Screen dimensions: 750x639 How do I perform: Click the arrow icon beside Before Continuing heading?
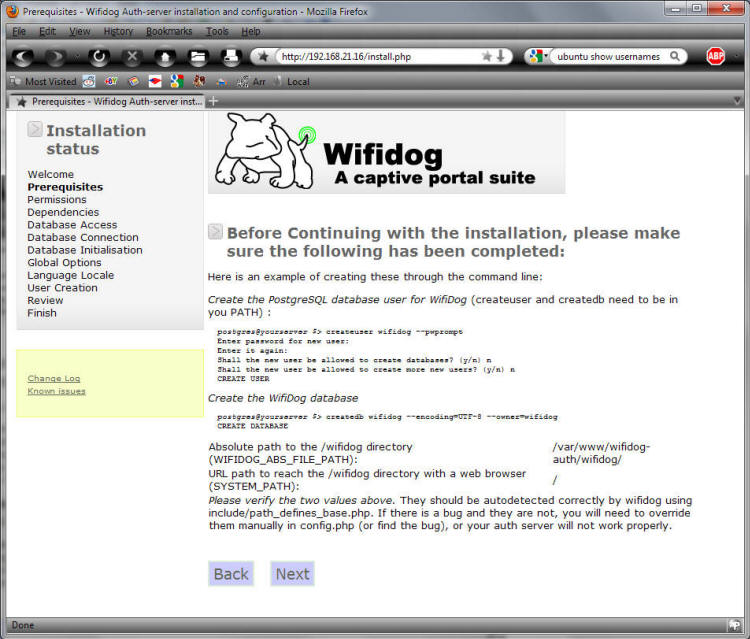tap(215, 231)
